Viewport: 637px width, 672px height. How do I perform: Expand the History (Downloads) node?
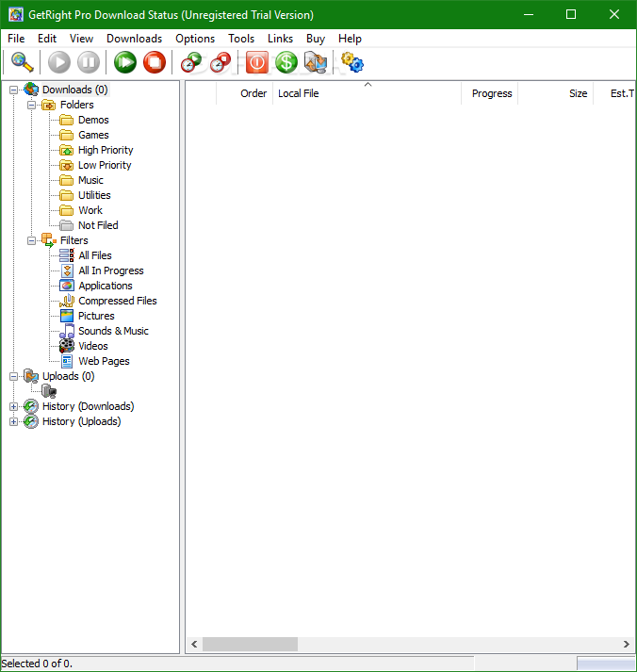tap(14, 407)
